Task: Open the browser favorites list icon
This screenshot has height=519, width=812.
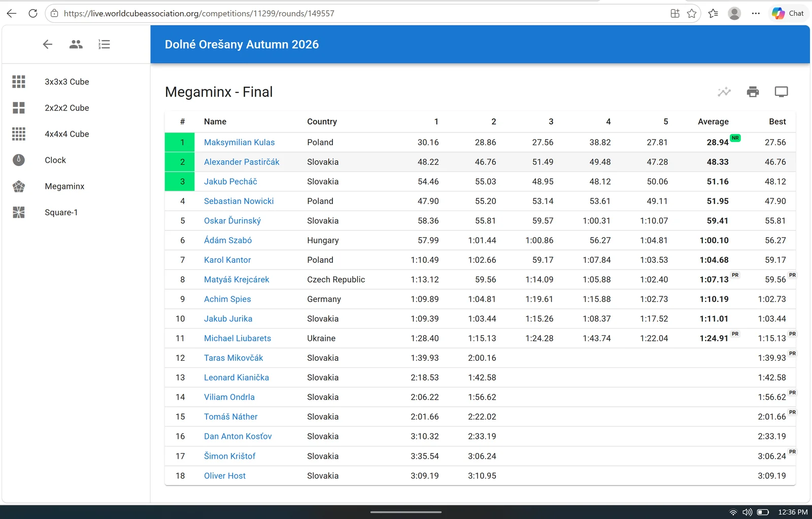Action: (714, 14)
